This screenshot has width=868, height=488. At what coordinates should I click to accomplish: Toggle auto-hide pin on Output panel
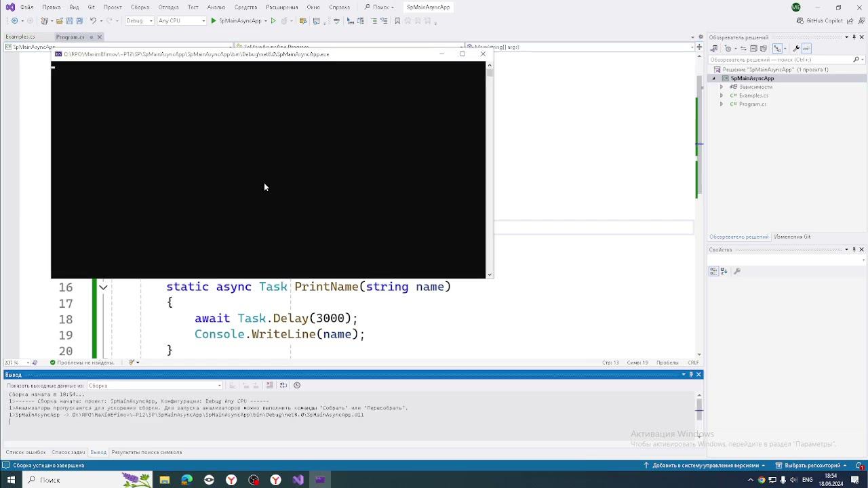[691, 375]
